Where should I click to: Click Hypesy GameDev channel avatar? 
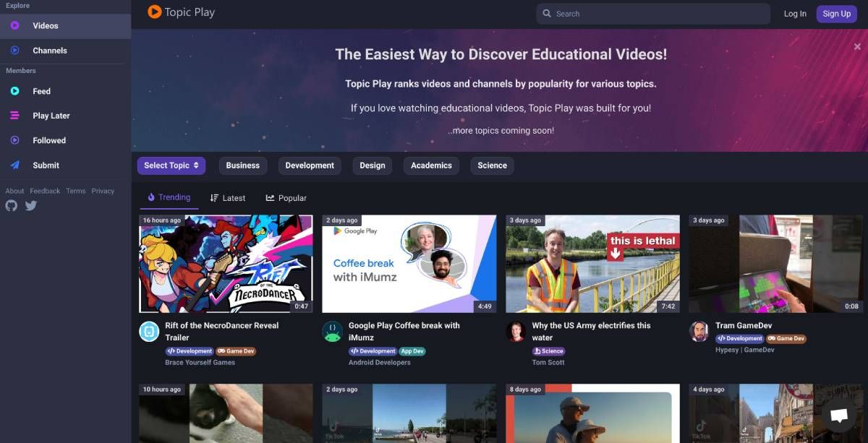[699, 332]
